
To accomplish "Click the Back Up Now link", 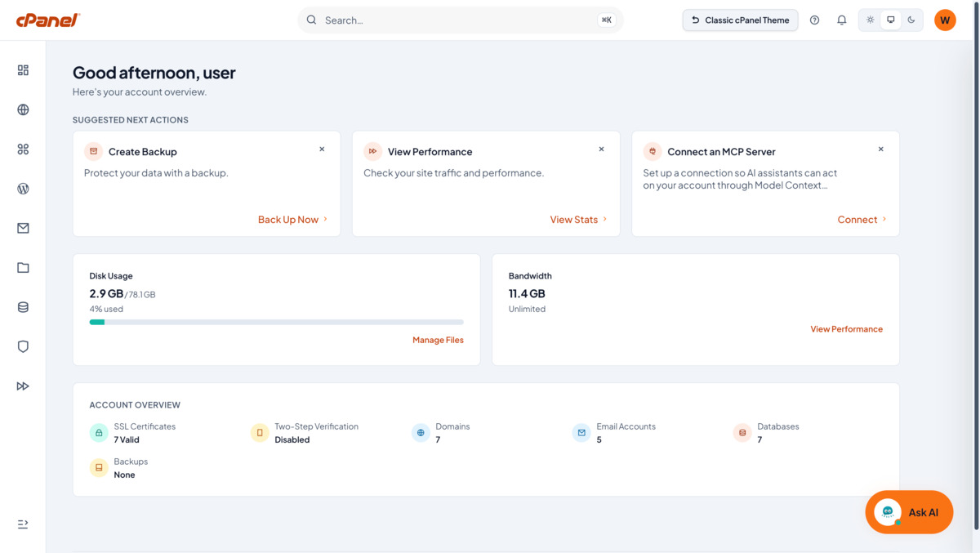I will click(x=292, y=219).
